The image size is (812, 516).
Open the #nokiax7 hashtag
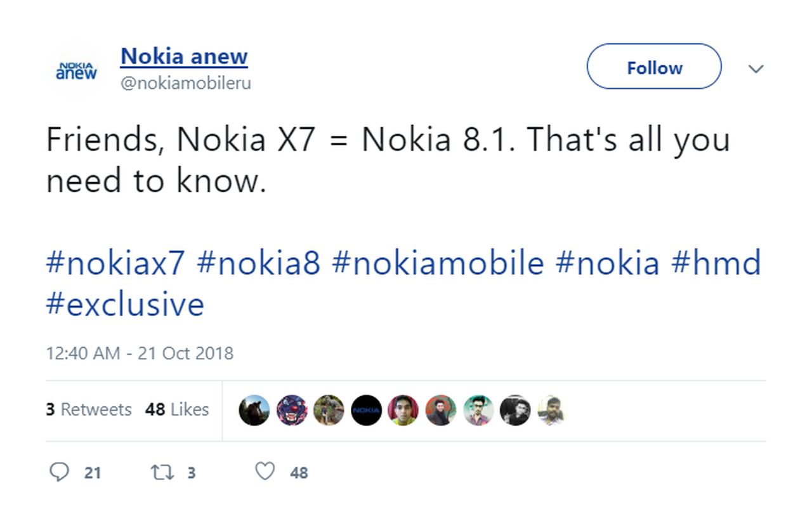pyautogui.click(x=115, y=263)
